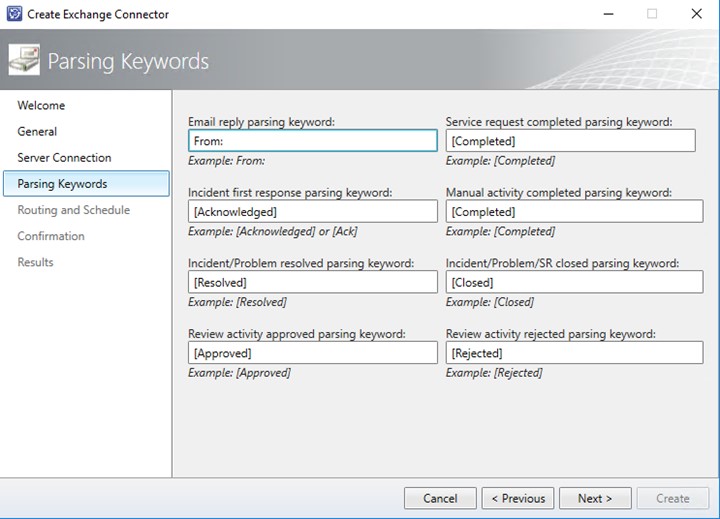This screenshot has height=519, width=720.
Task: Go to the Welcome step
Action: (x=41, y=105)
